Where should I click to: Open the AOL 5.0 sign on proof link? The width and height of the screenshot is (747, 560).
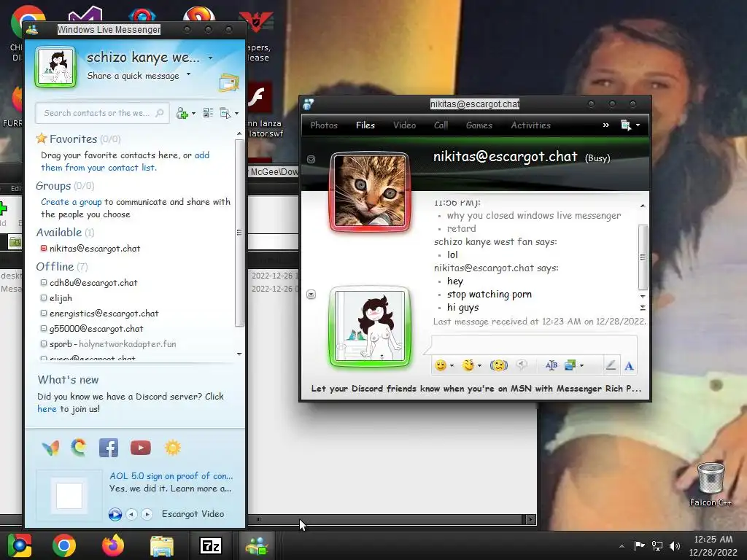tap(171, 475)
